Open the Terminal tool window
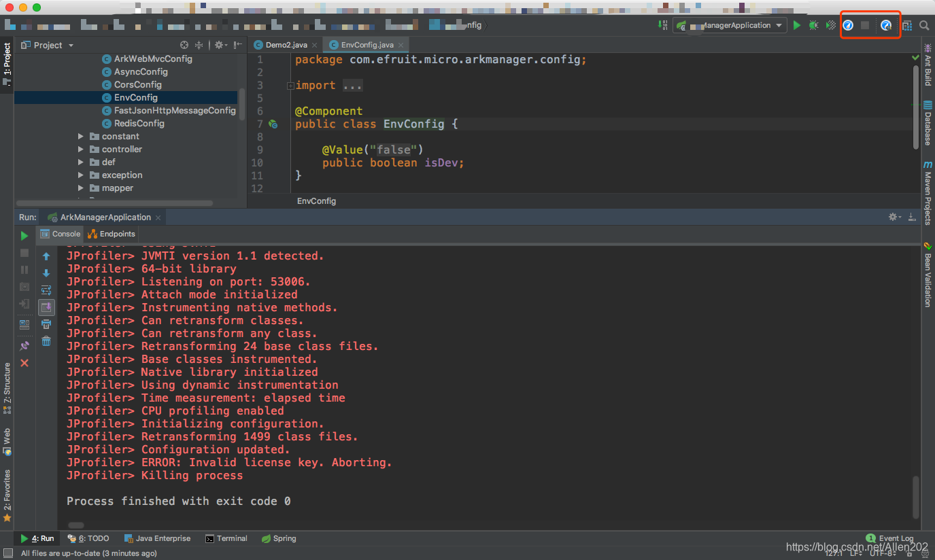The width and height of the screenshot is (935, 560). click(x=226, y=538)
